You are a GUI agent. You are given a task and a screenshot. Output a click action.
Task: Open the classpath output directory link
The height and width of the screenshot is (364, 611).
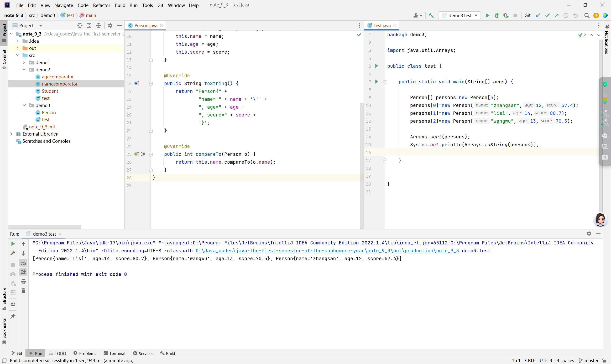point(327,251)
